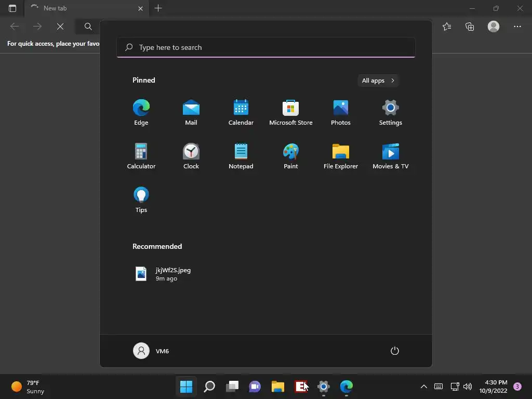Launch Mail from pinned apps

(x=191, y=113)
